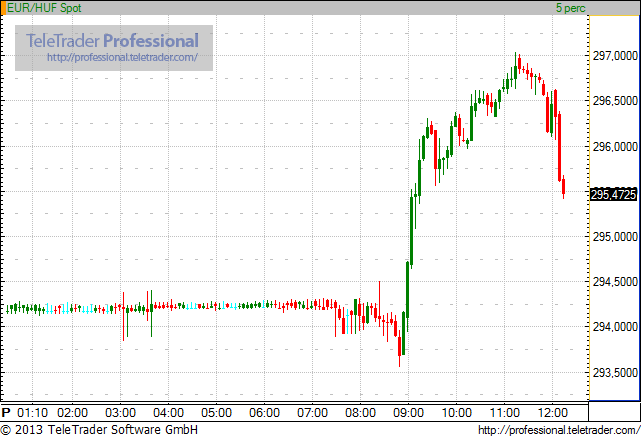
Task: Click the '5 perc' interval label
Action: pyautogui.click(x=571, y=8)
